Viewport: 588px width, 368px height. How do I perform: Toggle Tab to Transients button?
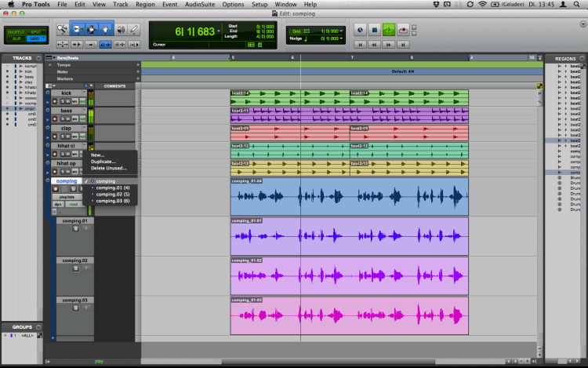pos(77,44)
